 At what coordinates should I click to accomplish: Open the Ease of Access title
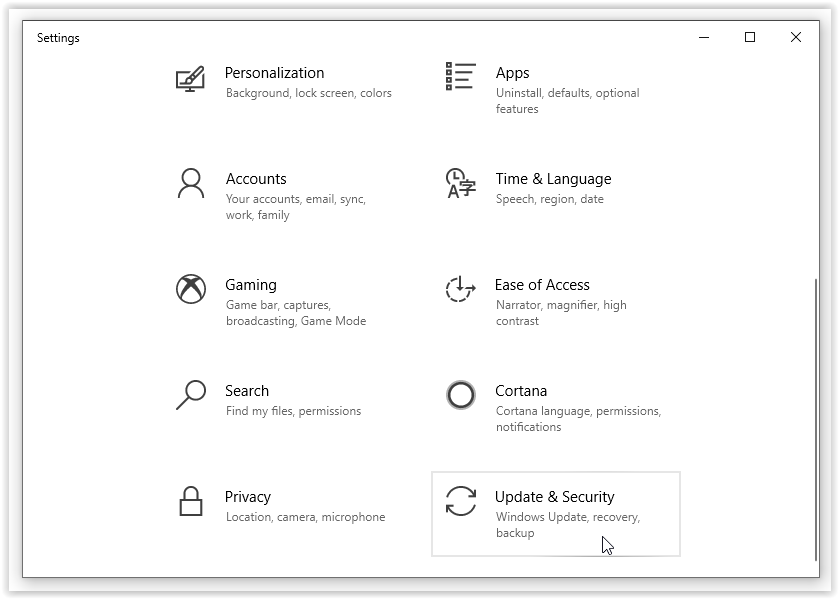542,285
